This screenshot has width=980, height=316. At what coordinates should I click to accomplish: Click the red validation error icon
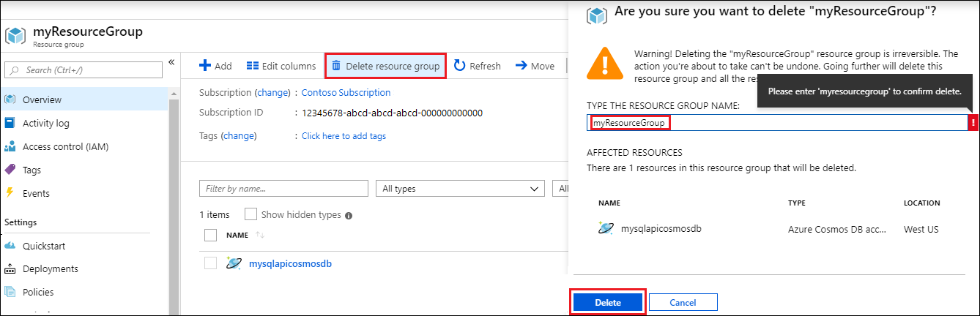(973, 123)
